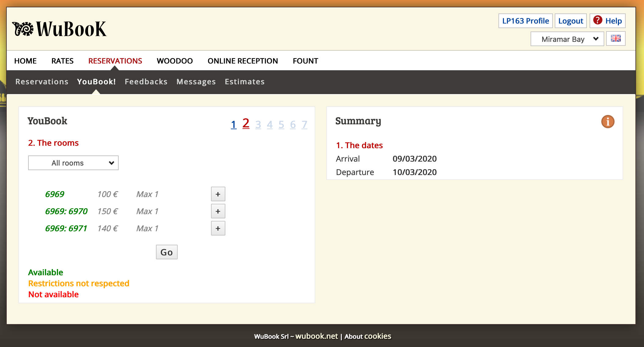This screenshot has width=644, height=347.
Task: Click the orange info icon in Summary
Action: tap(608, 122)
